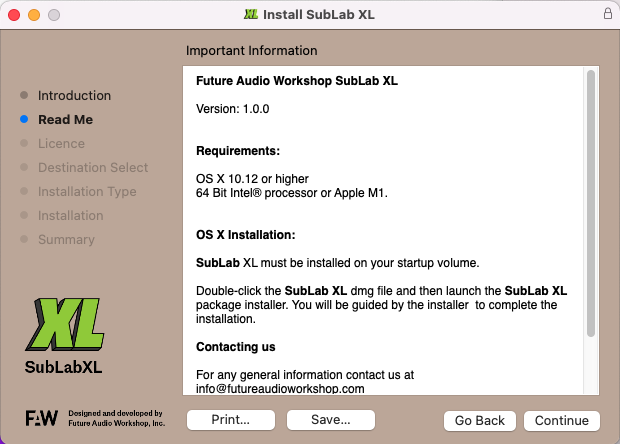
Task: Click the Summary step in sidebar
Action: (x=66, y=240)
